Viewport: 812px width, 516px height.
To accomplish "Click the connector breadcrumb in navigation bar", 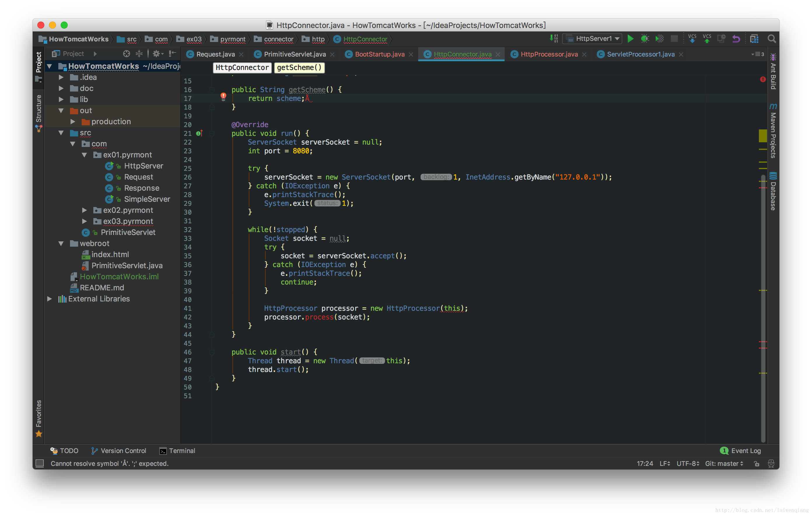I will pyautogui.click(x=274, y=39).
